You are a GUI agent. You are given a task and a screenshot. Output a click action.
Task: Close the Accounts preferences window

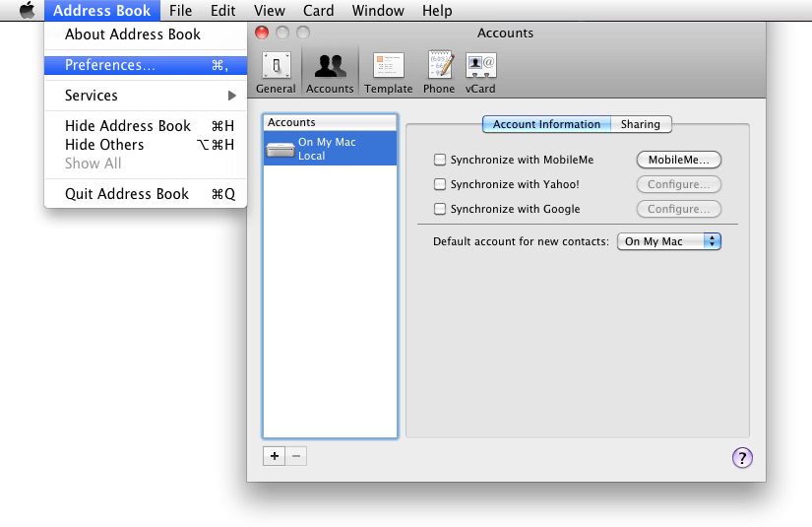[x=262, y=33]
